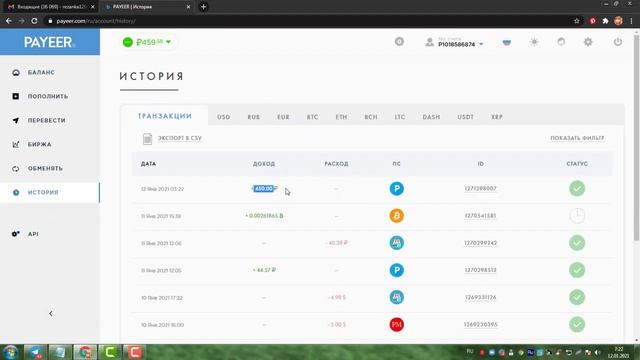Click Payeer icon in row 1271298007

coord(396,189)
